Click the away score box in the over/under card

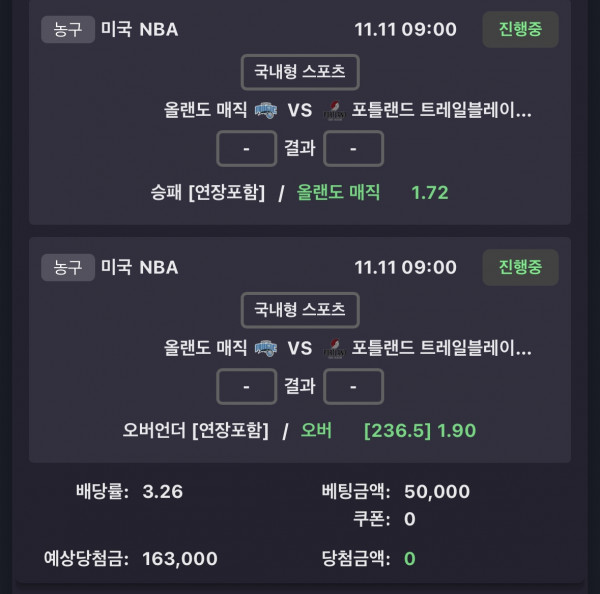click(x=353, y=386)
